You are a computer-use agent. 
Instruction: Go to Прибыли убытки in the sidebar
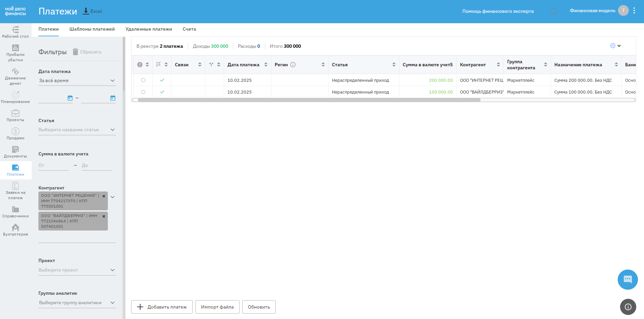16,53
